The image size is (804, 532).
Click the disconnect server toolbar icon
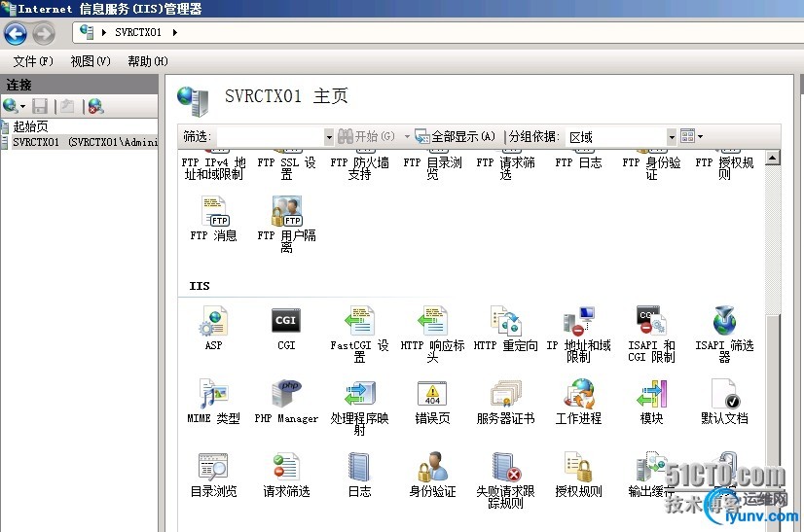click(x=96, y=106)
